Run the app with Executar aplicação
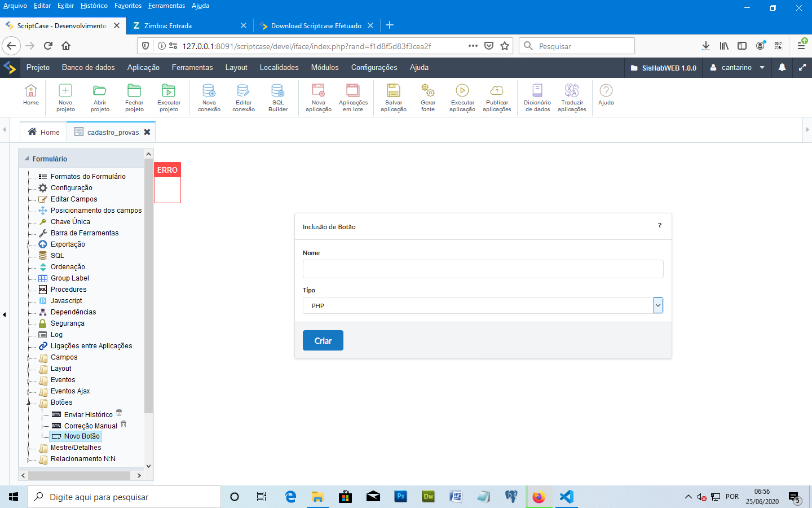 pos(462,97)
